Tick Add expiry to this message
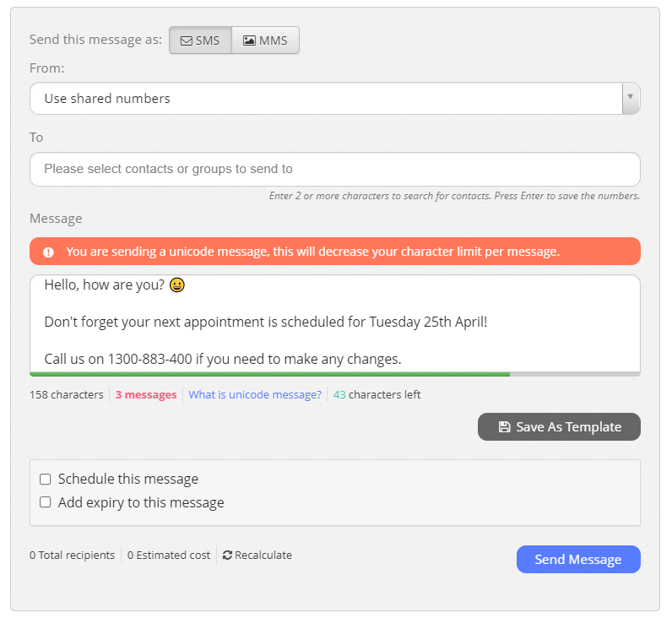This screenshot has height=618, width=672. pyautogui.click(x=46, y=503)
